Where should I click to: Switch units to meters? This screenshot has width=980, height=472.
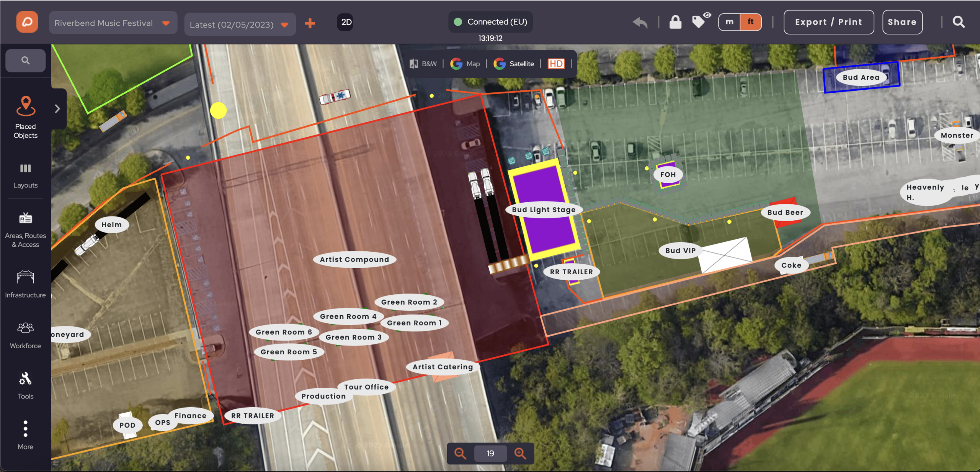click(730, 22)
